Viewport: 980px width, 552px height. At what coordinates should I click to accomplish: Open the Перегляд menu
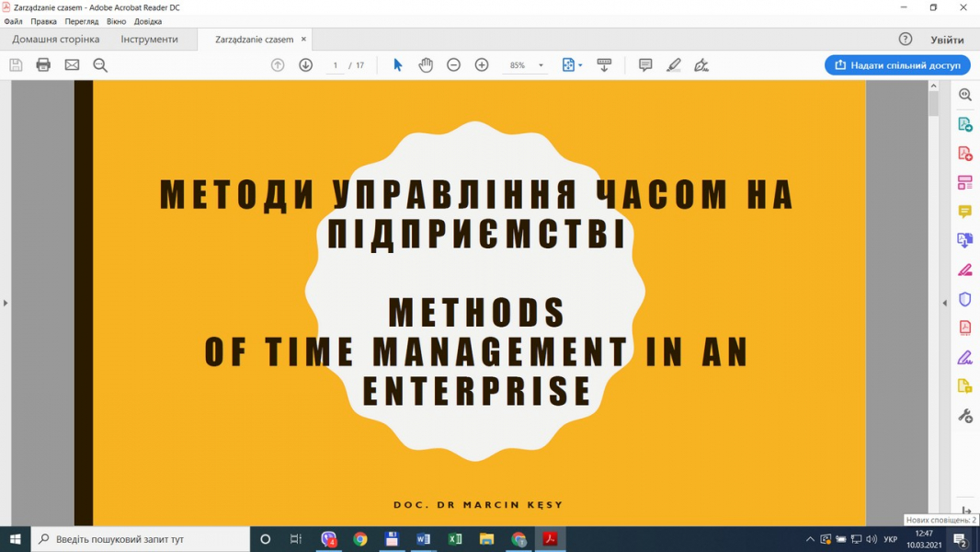(x=82, y=21)
